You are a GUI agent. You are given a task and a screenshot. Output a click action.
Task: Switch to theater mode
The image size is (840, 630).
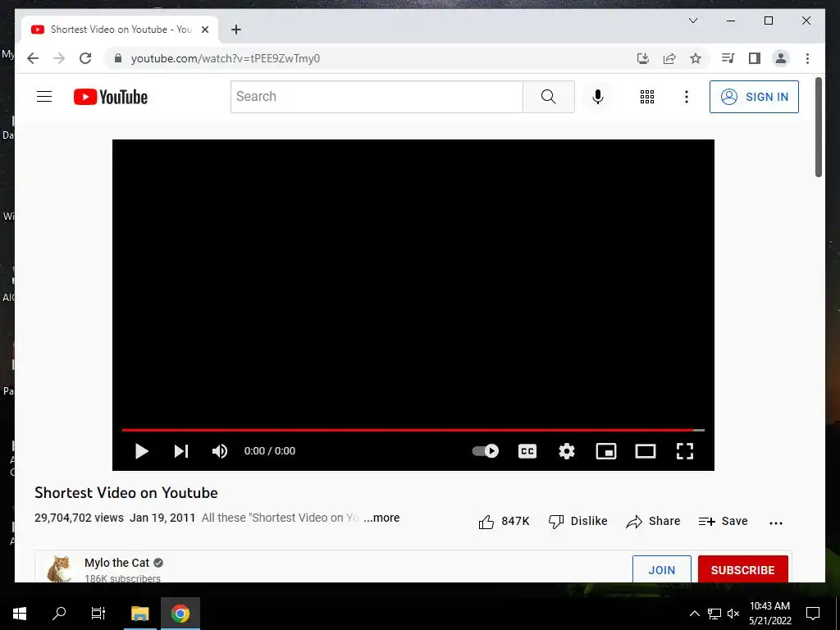coord(646,451)
